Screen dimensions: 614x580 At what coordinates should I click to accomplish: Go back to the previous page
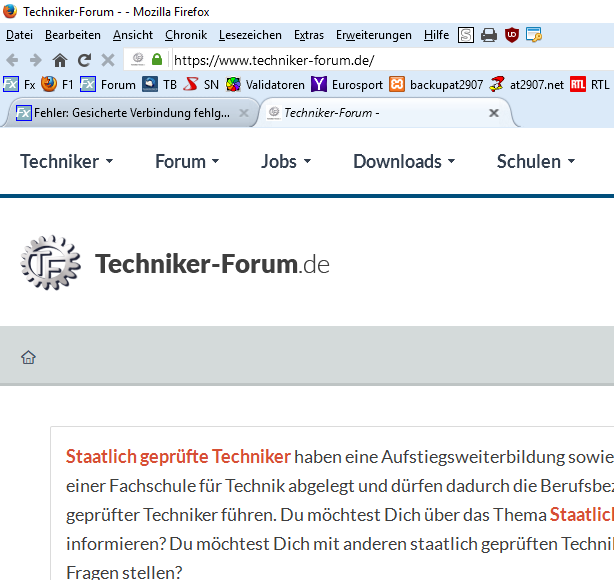[13, 60]
